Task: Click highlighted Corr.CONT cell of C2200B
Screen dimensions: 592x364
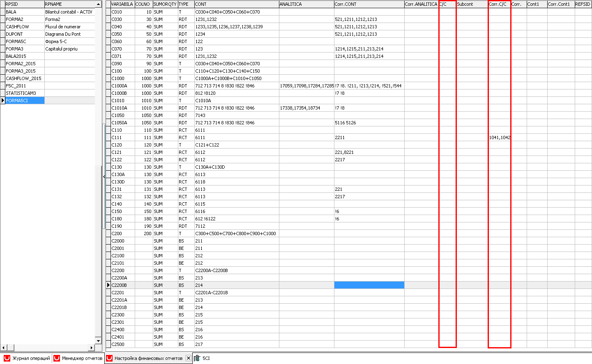Action: pos(369,285)
